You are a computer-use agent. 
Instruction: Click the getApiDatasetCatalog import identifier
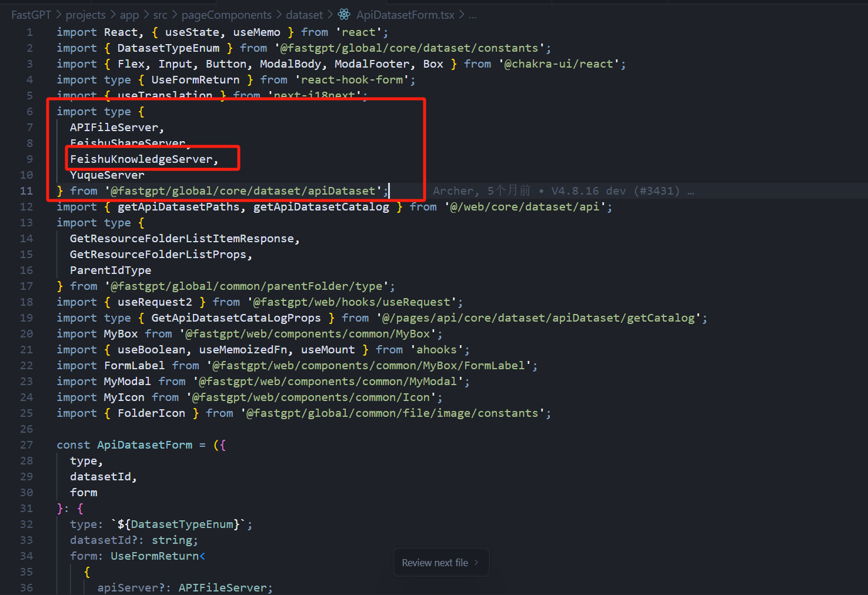(321, 207)
